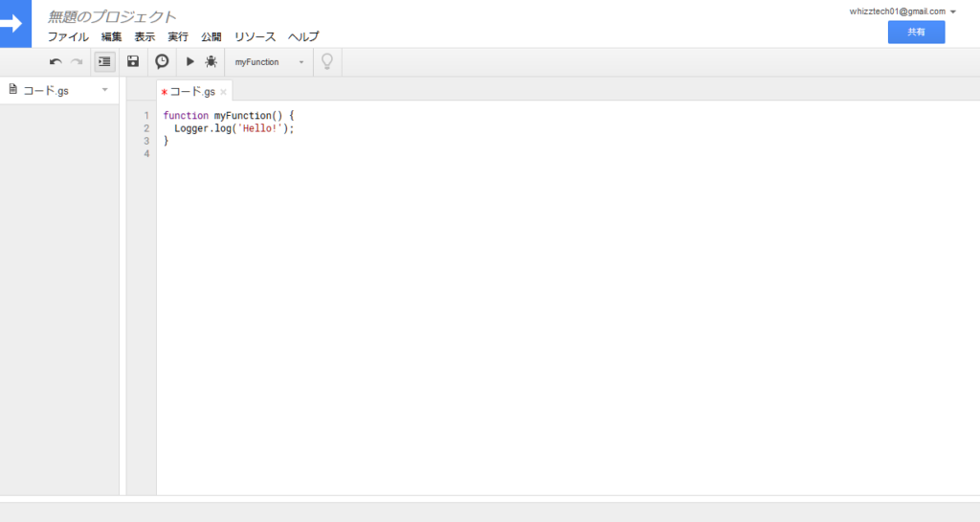The image size is (980, 522).
Task: Close the コード.gs editor tab
Action: [x=224, y=92]
